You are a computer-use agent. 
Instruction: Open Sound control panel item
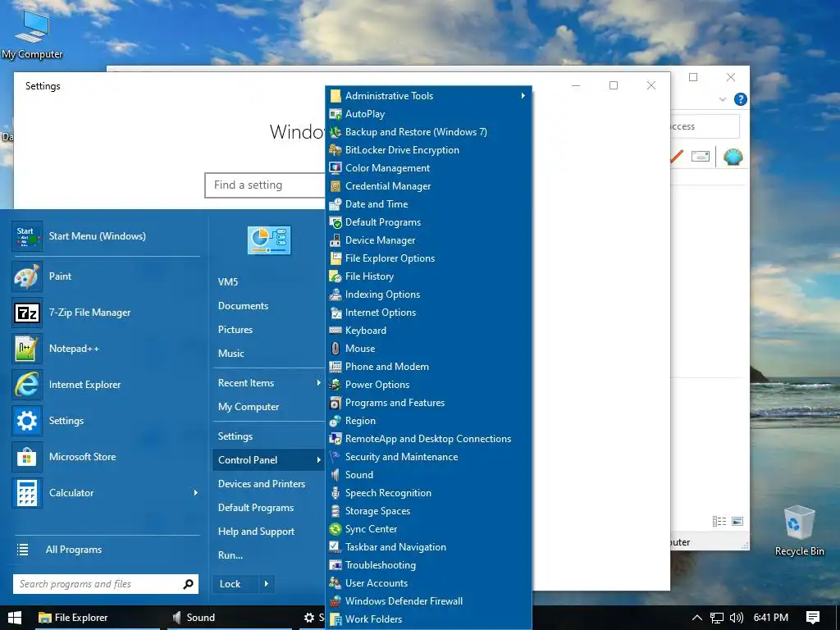tap(428, 475)
